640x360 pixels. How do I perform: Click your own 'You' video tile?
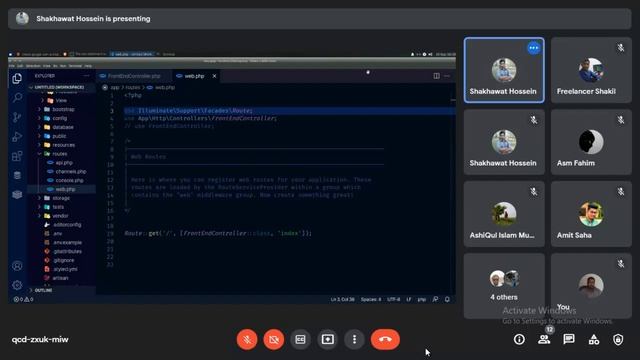tap(591, 285)
